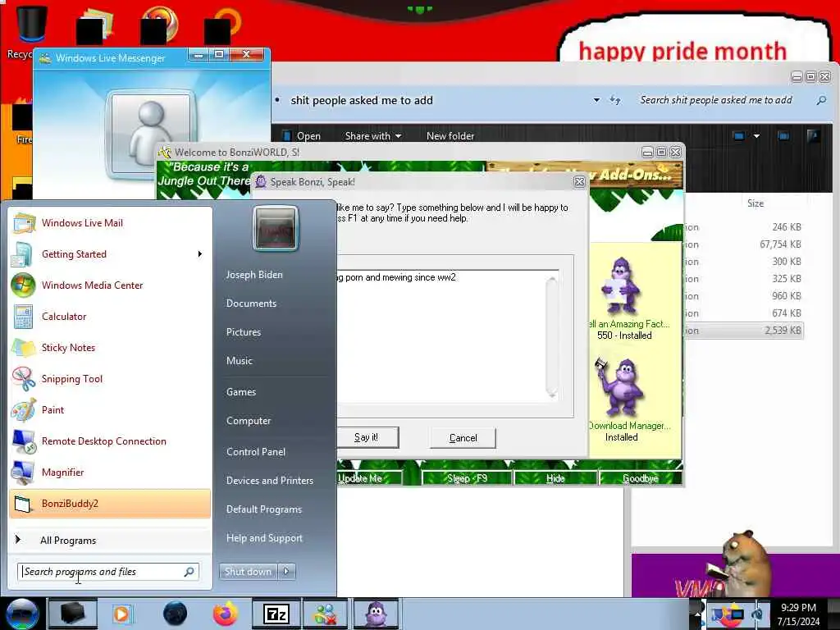This screenshot has height=630, width=840.
Task: Click the black folder taskbar icon
Action: point(72,614)
